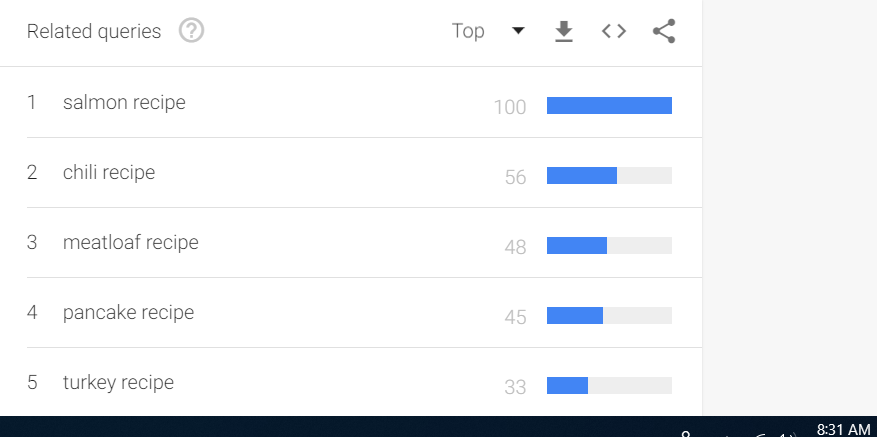Click the score 100 for salmon recipe
The height and width of the screenshot is (437, 877).
[x=510, y=107]
